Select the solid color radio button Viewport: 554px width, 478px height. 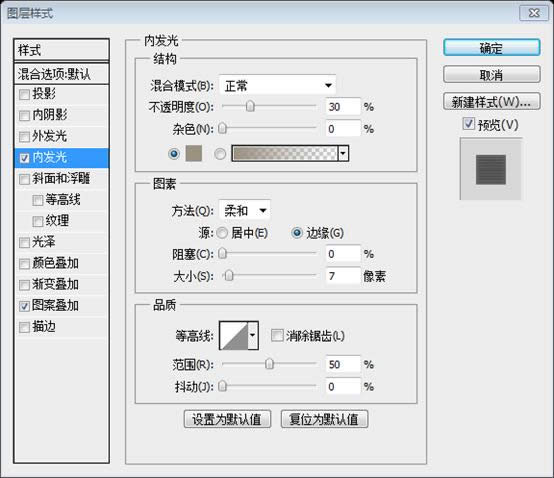pyautogui.click(x=174, y=154)
